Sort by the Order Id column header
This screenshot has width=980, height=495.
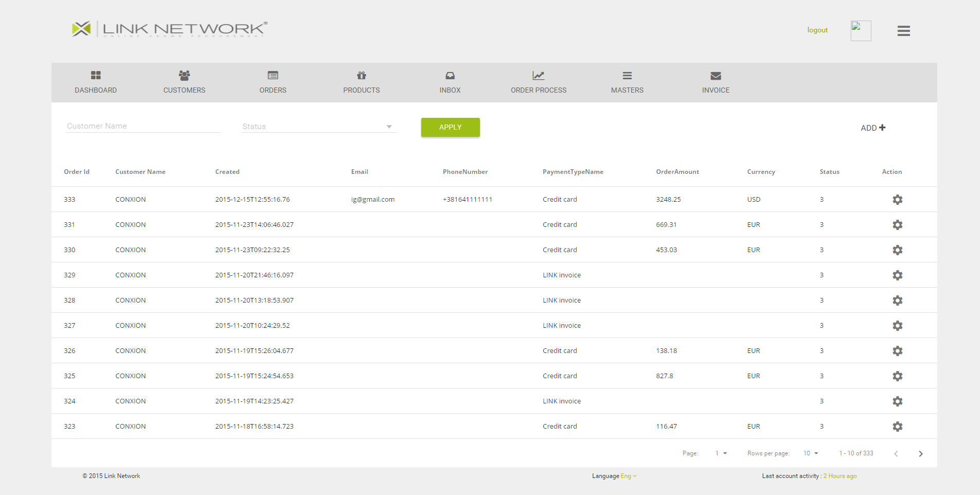click(77, 172)
